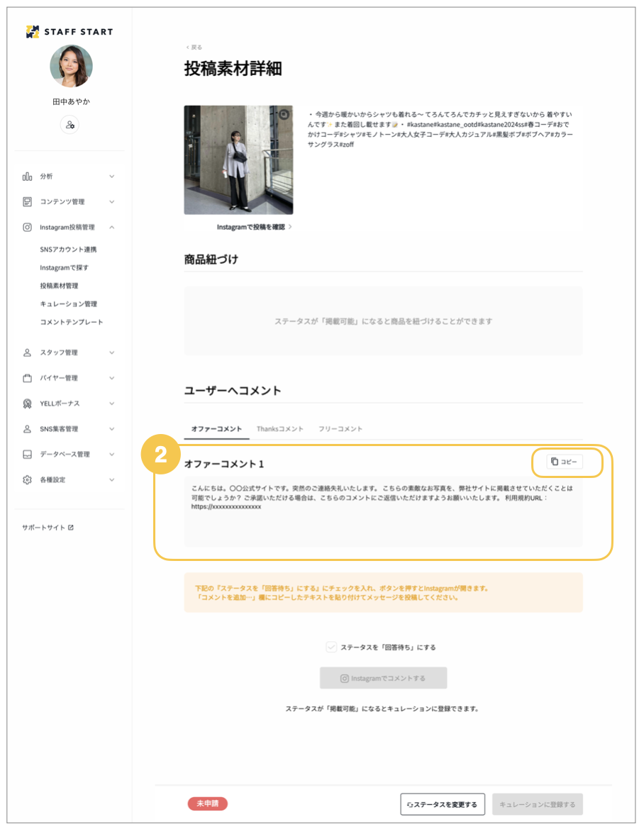Expand the スタッフ管理 chevron
Screen dimensions: 644x834
pos(111,352)
